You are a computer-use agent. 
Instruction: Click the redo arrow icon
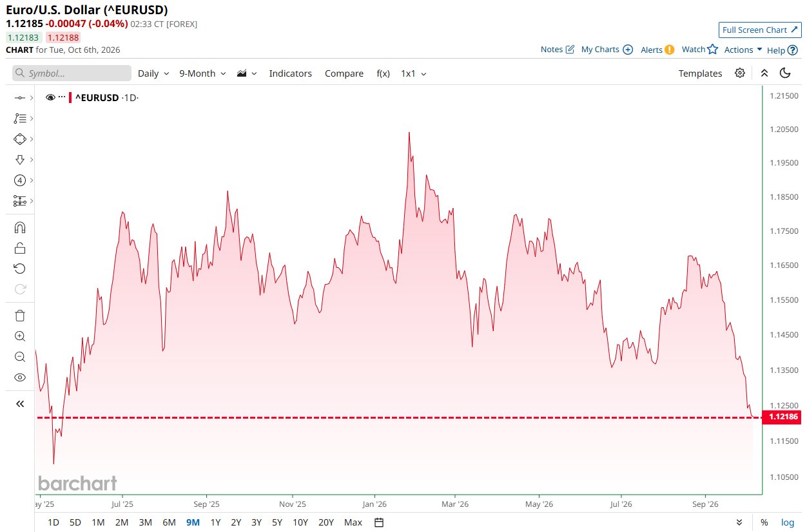click(x=19, y=289)
